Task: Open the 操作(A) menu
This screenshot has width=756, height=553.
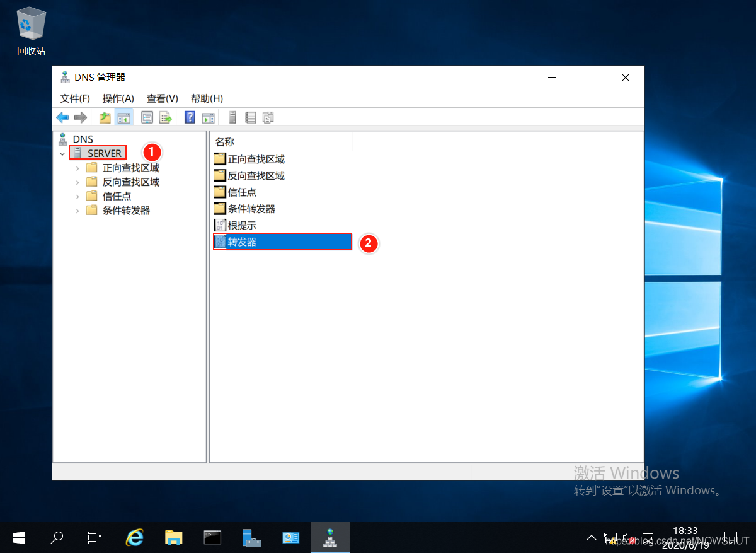Action: coord(118,98)
